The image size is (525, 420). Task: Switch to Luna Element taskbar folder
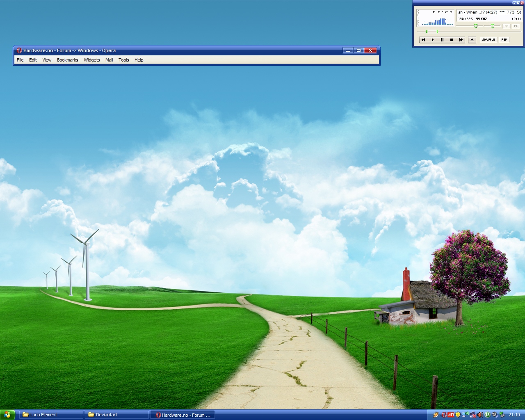51,415
